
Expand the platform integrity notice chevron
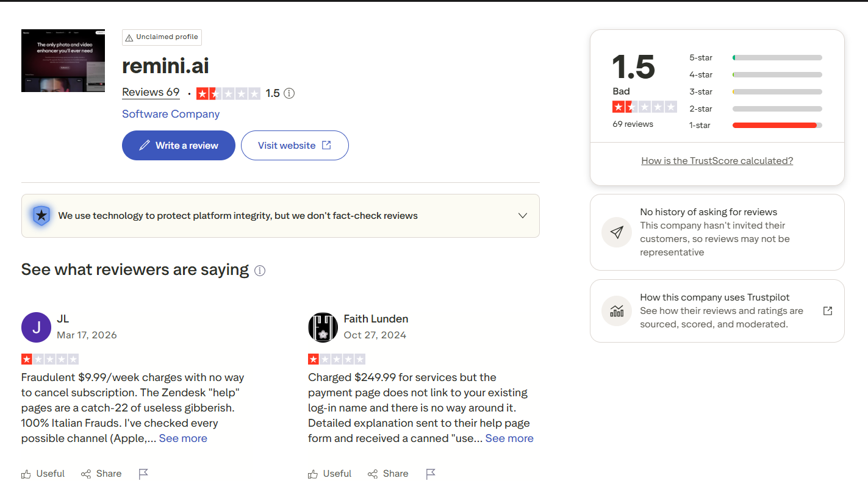pos(522,215)
